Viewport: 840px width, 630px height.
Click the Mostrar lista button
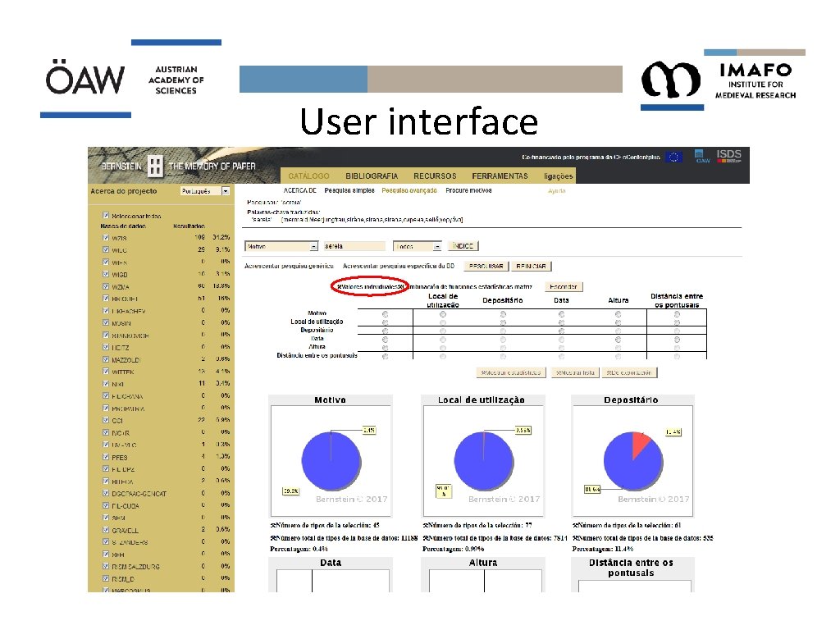[x=575, y=373]
